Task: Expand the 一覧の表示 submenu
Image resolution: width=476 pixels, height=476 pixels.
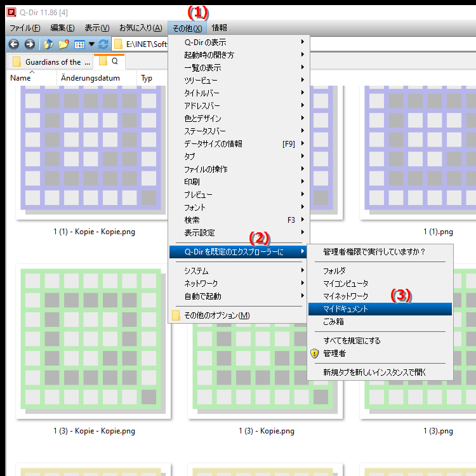Action: (238, 67)
